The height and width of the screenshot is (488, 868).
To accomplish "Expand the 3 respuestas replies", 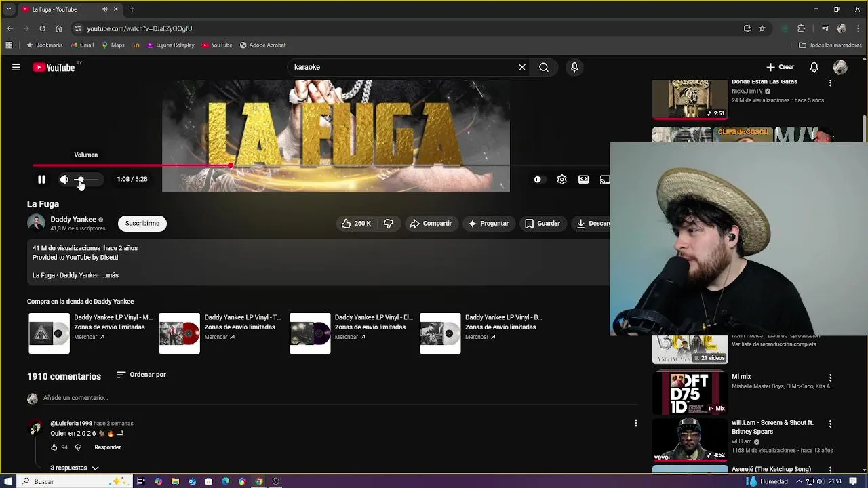I will click(x=75, y=468).
